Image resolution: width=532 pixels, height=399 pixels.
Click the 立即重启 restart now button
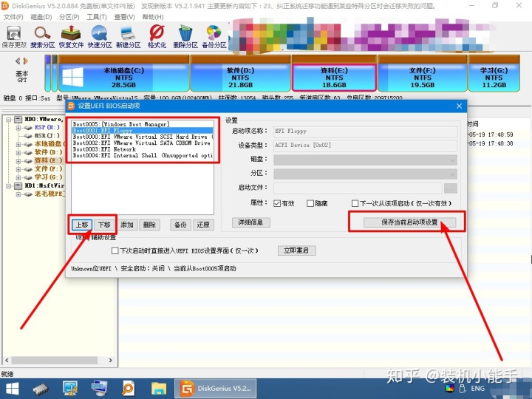296,250
